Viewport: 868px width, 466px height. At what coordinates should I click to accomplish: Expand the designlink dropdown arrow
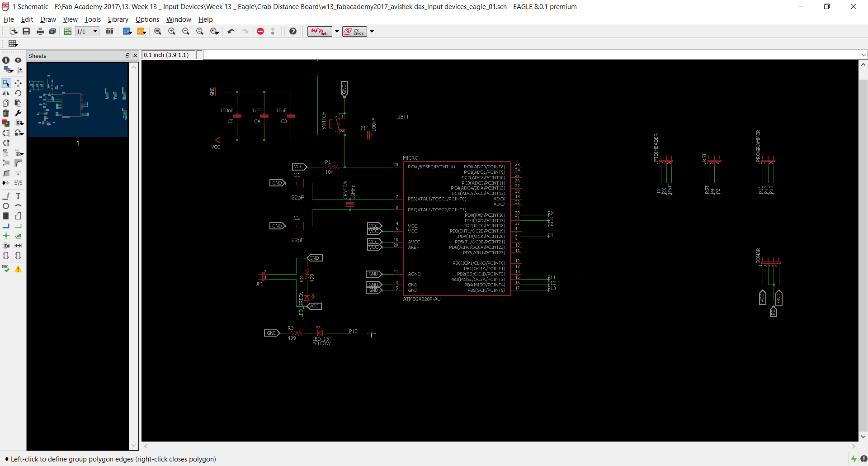[x=337, y=31]
